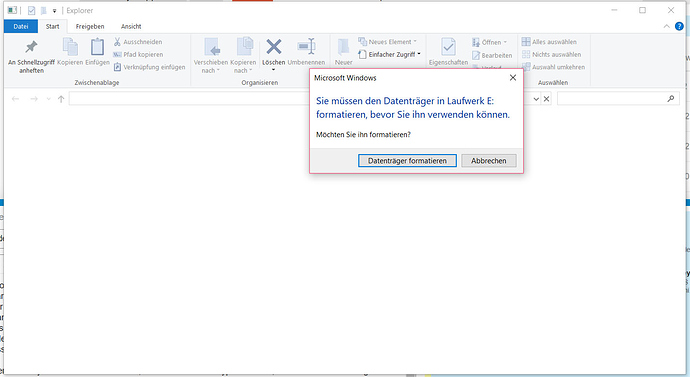Click Abbrechen in the dialog
This screenshot has height=377, width=690.
pyautogui.click(x=488, y=161)
